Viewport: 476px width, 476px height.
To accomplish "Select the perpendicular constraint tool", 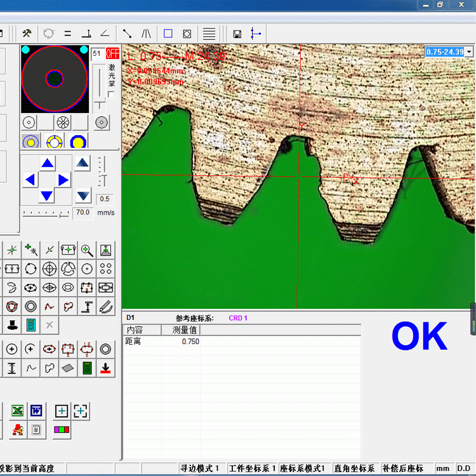I will coord(86,34).
